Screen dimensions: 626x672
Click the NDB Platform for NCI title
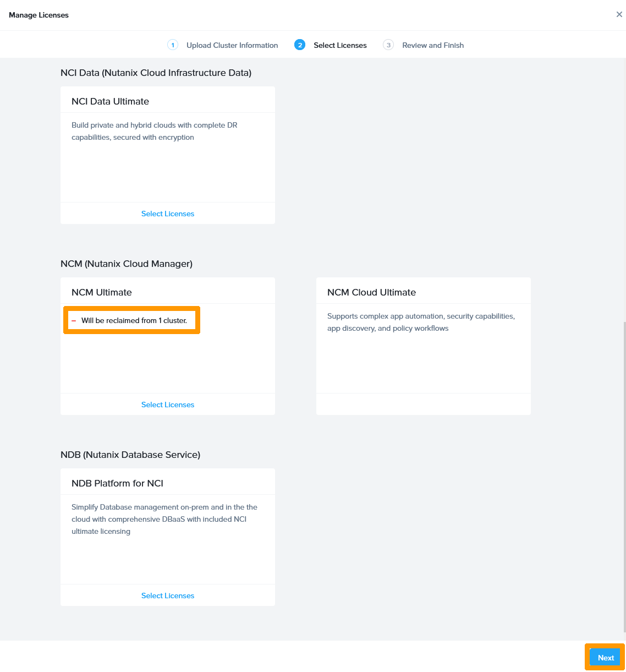(117, 483)
